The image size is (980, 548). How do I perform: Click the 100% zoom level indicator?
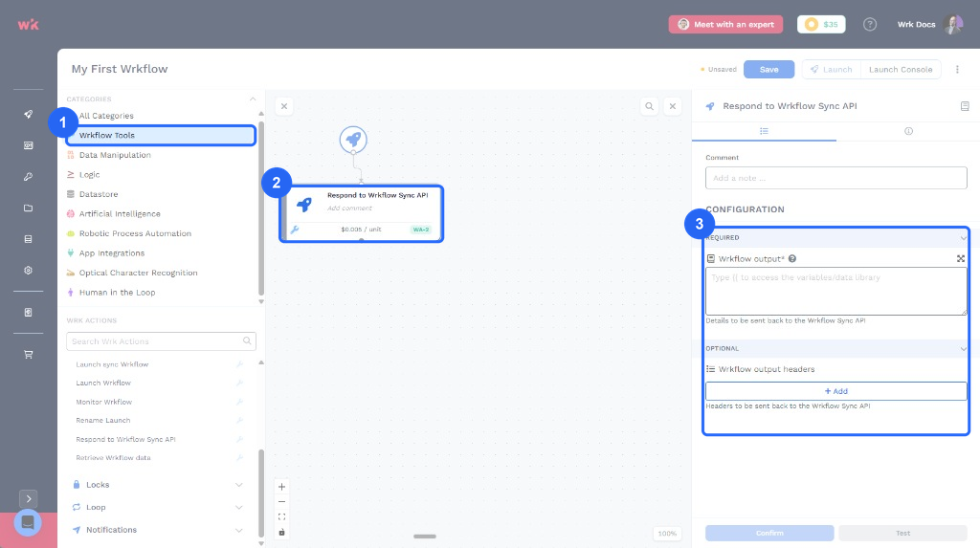[x=667, y=534]
